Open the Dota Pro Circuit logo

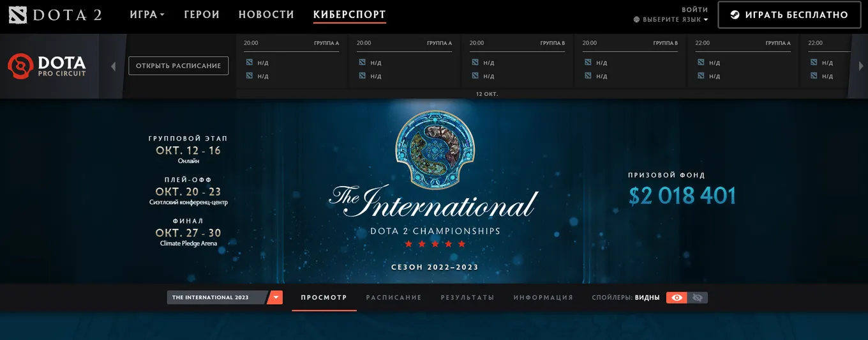[x=47, y=66]
